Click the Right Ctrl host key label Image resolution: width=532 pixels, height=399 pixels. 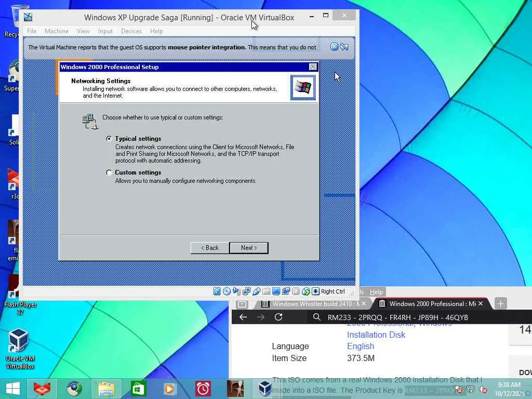coord(332,291)
